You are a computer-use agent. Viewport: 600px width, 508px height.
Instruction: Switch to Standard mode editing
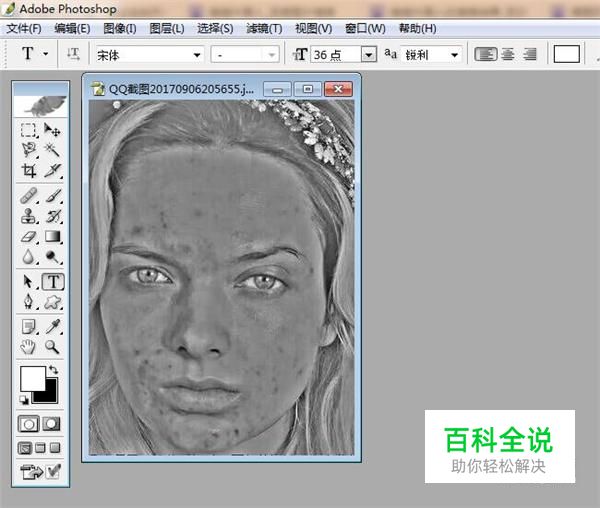pyautogui.click(x=29, y=424)
